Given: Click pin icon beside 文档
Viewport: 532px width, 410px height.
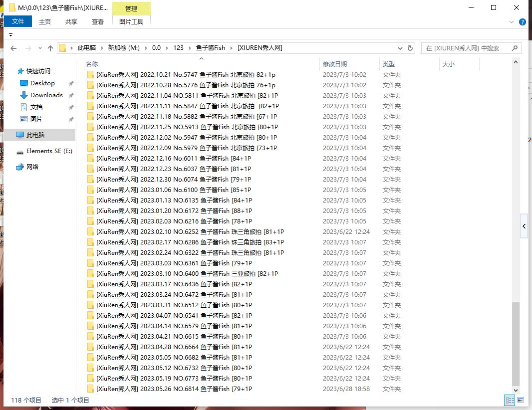Looking at the screenshot, I should (x=71, y=108).
